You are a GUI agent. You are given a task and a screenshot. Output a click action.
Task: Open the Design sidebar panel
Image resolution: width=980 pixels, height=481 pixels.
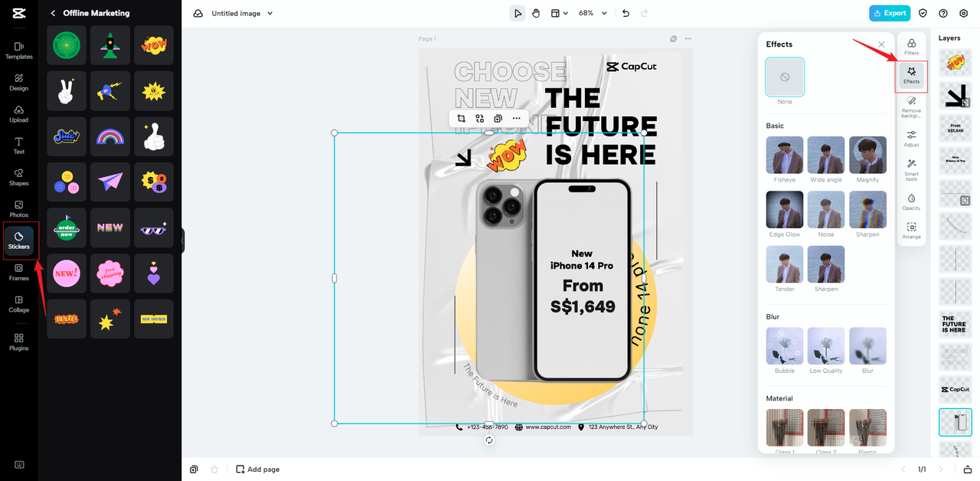[x=19, y=83]
